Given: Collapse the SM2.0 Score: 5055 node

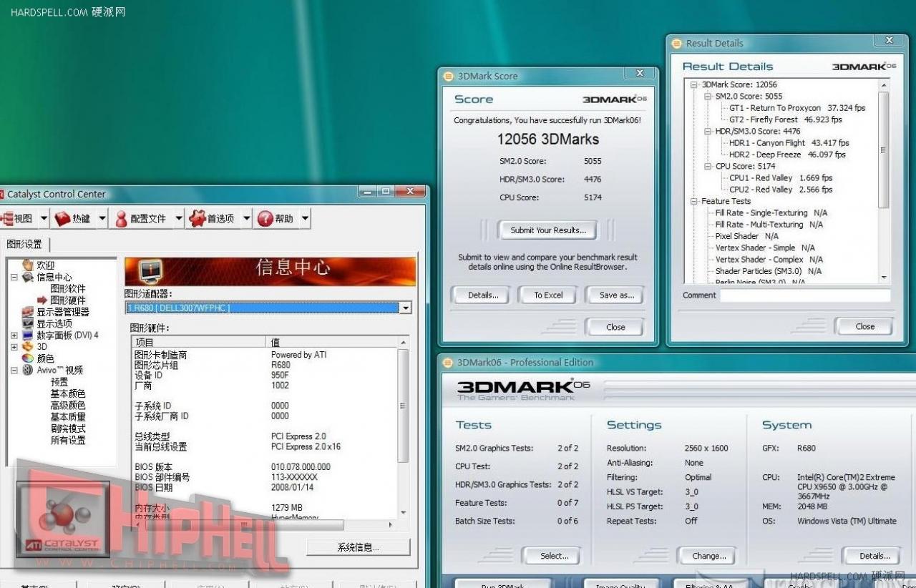Looking at the screenshot, I should (x=708, y=96).
